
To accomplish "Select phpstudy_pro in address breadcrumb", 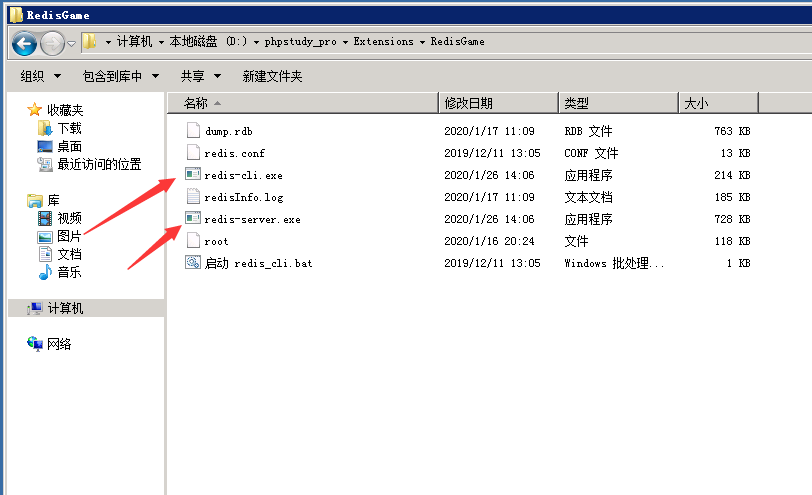I will pos(300,41).
